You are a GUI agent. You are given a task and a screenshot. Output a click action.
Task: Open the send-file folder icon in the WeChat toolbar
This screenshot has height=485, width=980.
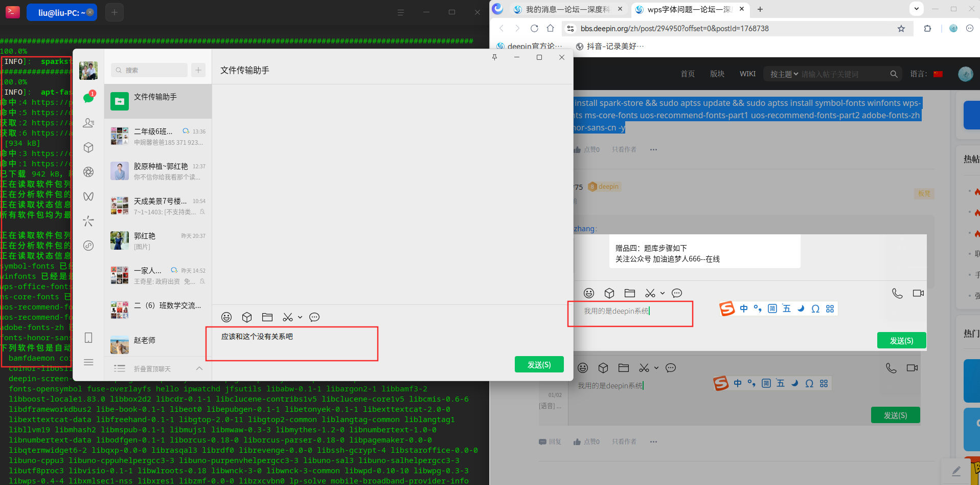(267, 317)
